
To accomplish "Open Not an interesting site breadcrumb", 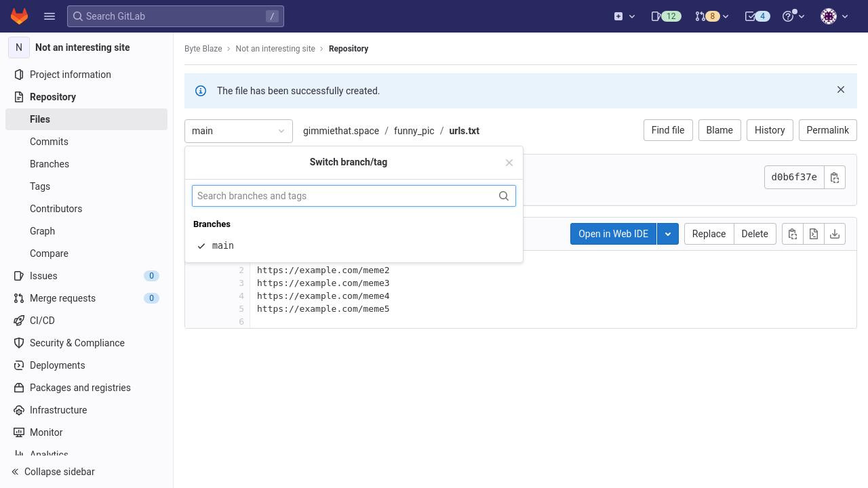I will coord(275,49).
